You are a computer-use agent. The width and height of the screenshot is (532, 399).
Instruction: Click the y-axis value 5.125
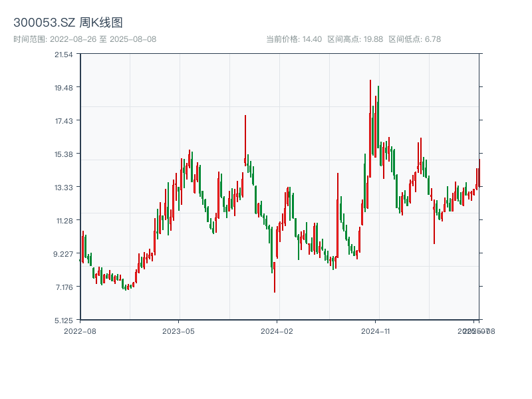coord(63,321)
